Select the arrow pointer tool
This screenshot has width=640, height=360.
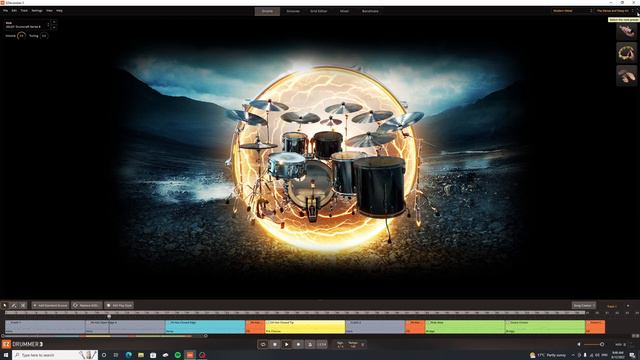coord(4,305)
